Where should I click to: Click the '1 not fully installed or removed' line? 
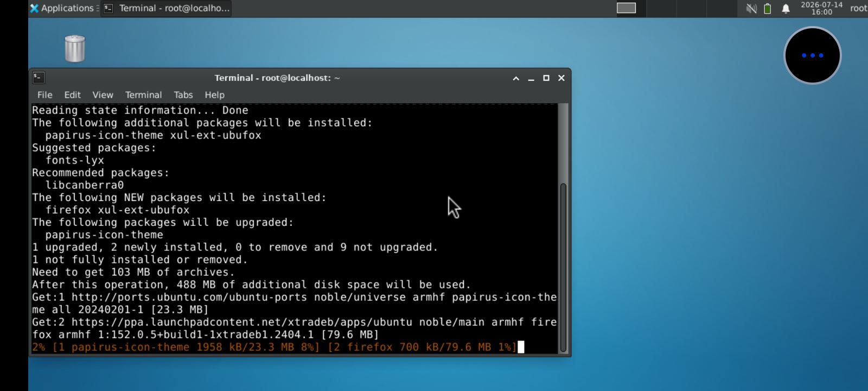(x=140, y=260)
